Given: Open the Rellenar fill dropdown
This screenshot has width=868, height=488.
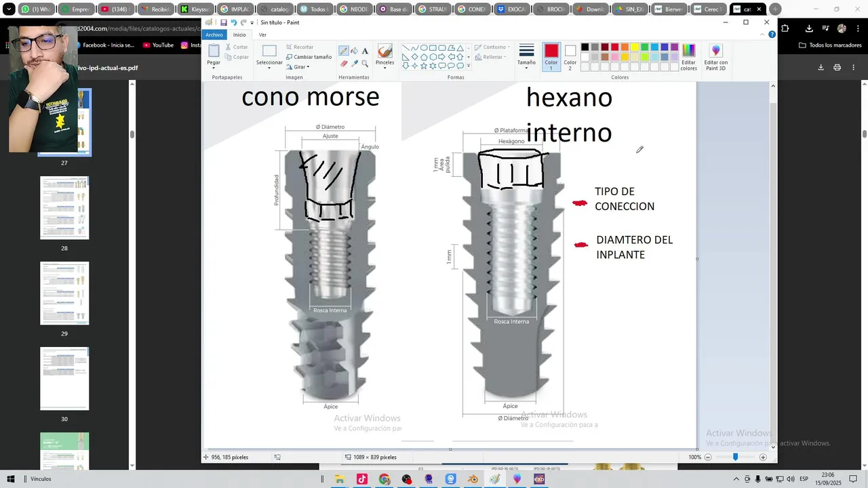Looking at the screenshot, I should [x=491, y=57].
